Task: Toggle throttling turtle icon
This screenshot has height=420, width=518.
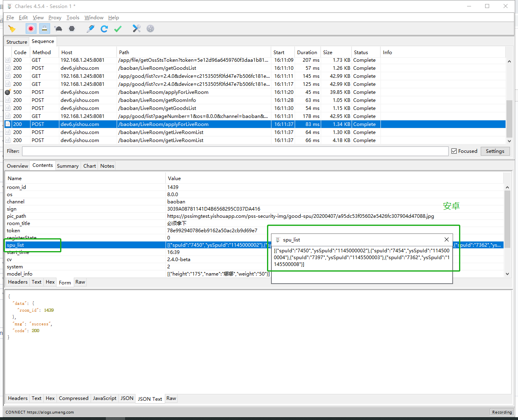Action: coord(59,28)
